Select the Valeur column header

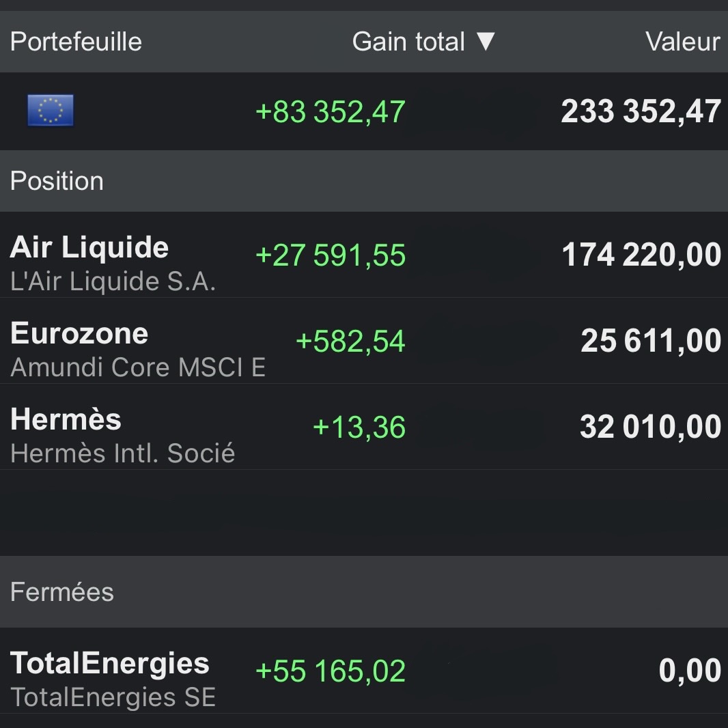coord(682,42)
